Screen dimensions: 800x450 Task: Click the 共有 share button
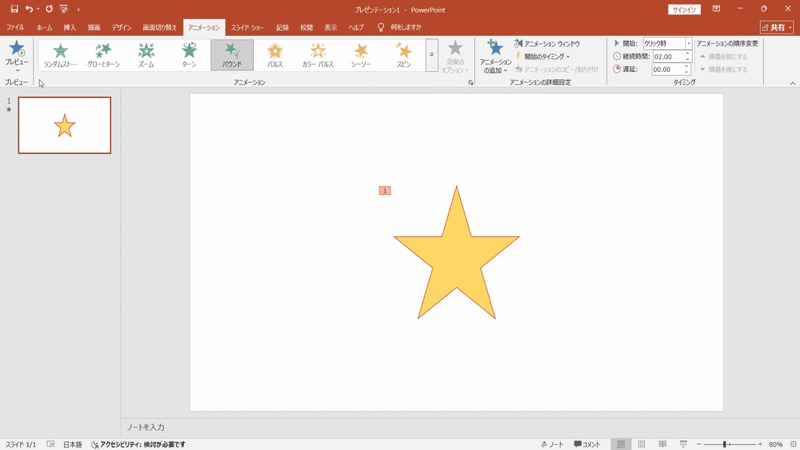click(x=777, y=28)
